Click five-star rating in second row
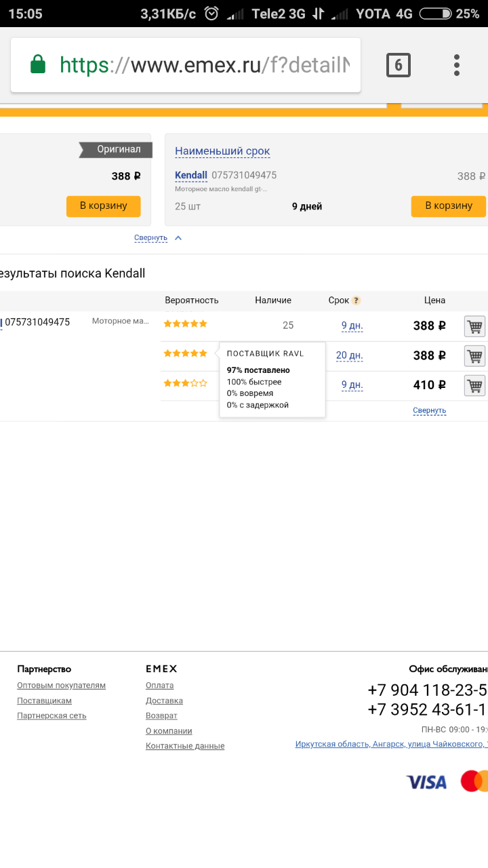This screenshot has height=868, width=488. click(x=185, y=353)
